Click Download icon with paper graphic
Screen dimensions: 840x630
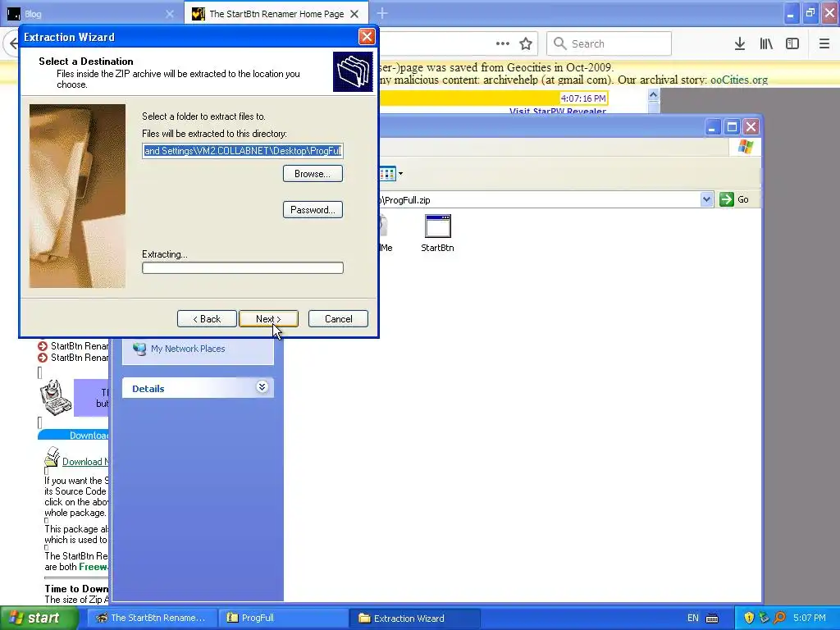click(x=52, y=457)
